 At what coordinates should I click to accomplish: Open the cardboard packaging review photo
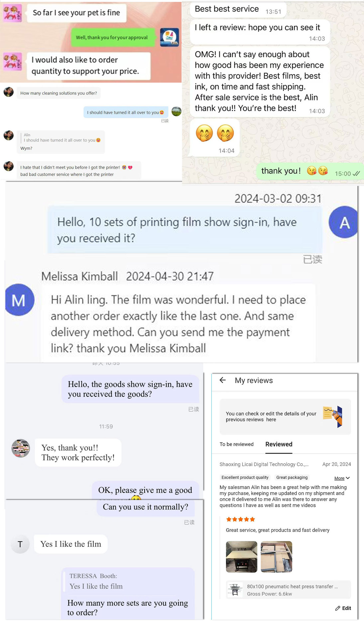[x=276, y=557]
